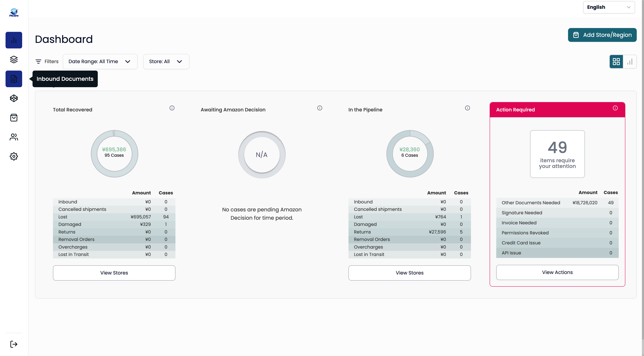Open the Dashboard bar-chart sidebar icon
644x356 pixels.
(14, 40)
